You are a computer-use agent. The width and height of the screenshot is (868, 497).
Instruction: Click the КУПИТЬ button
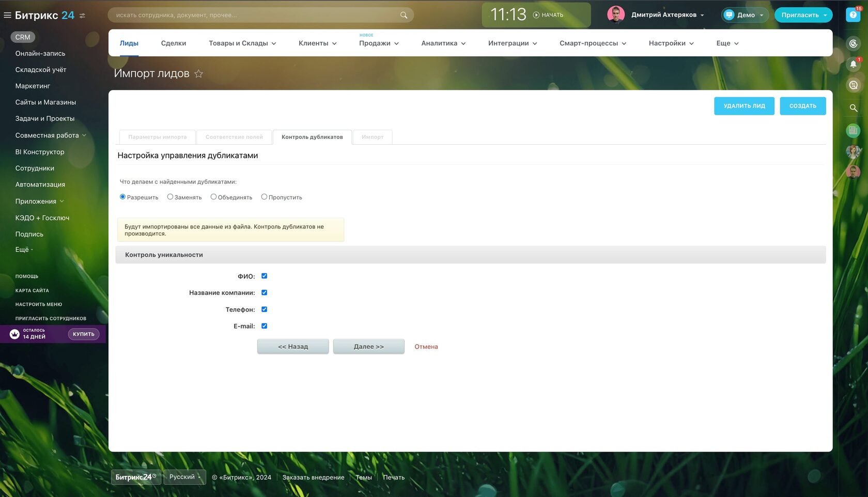84,334
